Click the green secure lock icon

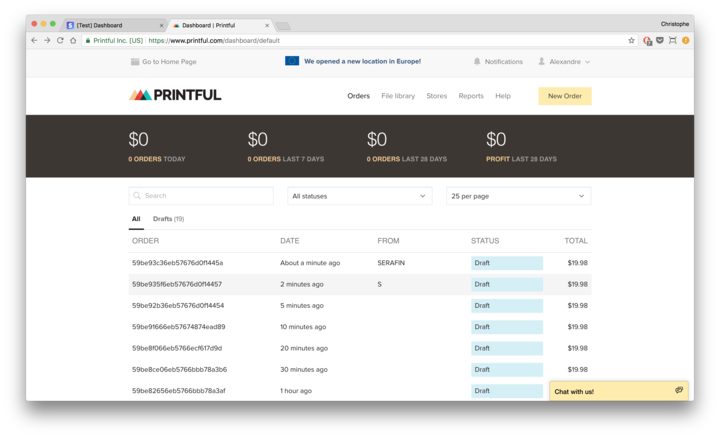[x=88, y=40]
